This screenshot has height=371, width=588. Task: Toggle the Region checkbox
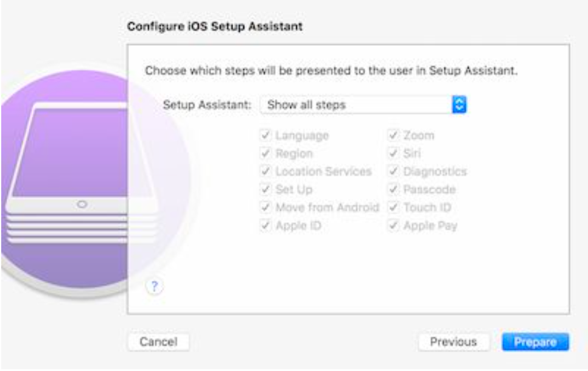click(265, 154)
